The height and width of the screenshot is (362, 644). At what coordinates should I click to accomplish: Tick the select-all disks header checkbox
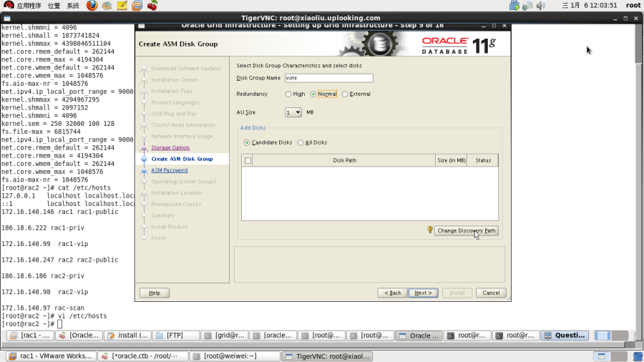coord(248,160)
